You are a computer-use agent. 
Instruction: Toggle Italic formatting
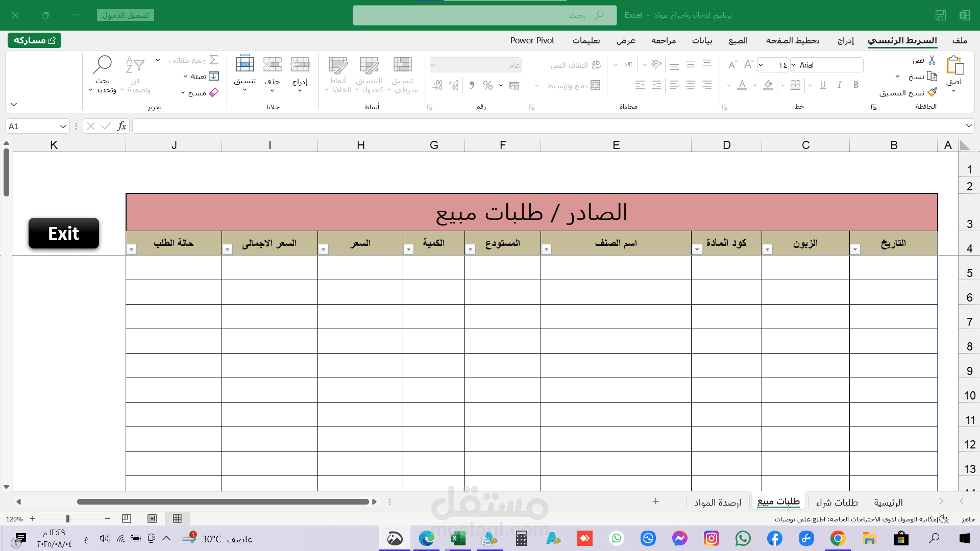click(x=840, y=85)
